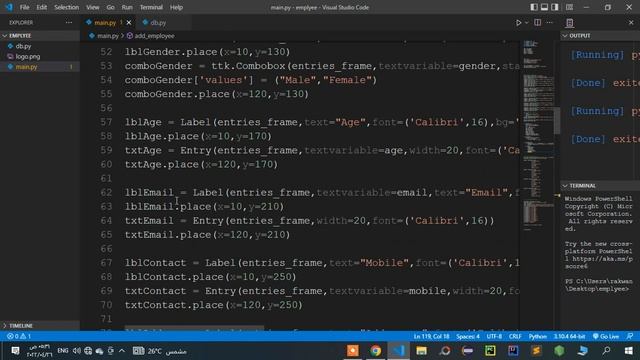Open the Help menu
Image resolution: width=640 pixels, height=360 pixels.
click(x=176, y=7)
